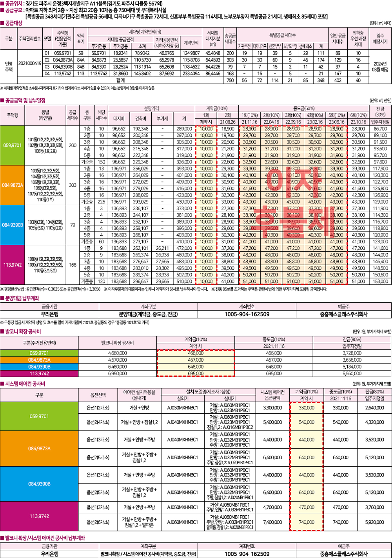Viewport: 392px width, 560px height.
Task: Click construction cost '296,647'
Action: (140, 282)
